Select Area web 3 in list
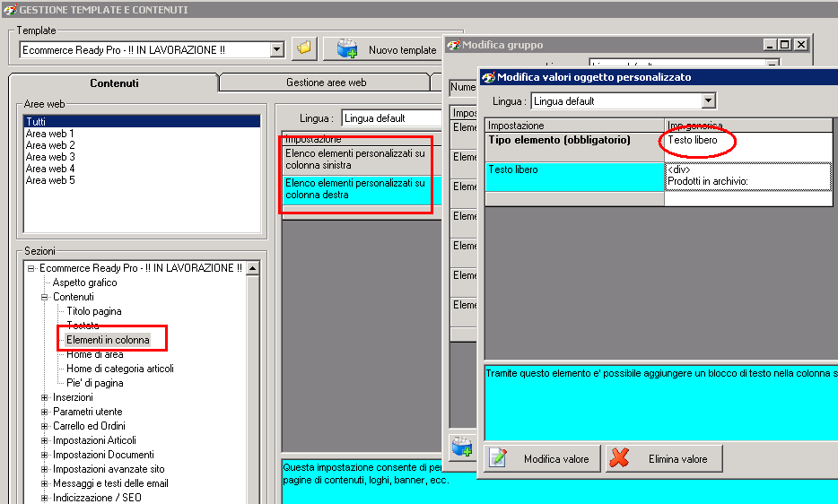 point(50,157)
